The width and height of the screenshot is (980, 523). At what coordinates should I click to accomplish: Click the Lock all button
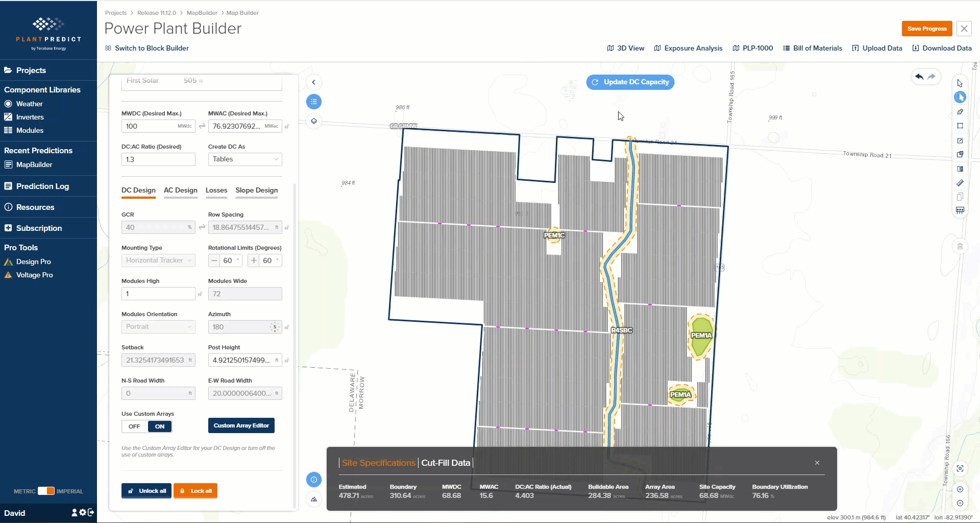coord(195,491)
